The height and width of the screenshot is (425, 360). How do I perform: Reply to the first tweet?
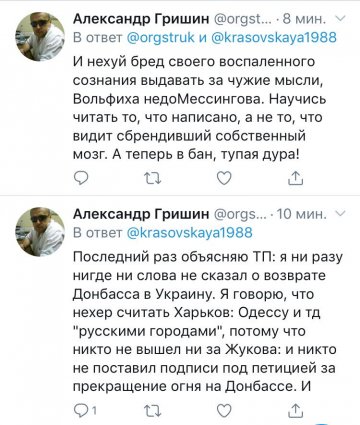81,179
